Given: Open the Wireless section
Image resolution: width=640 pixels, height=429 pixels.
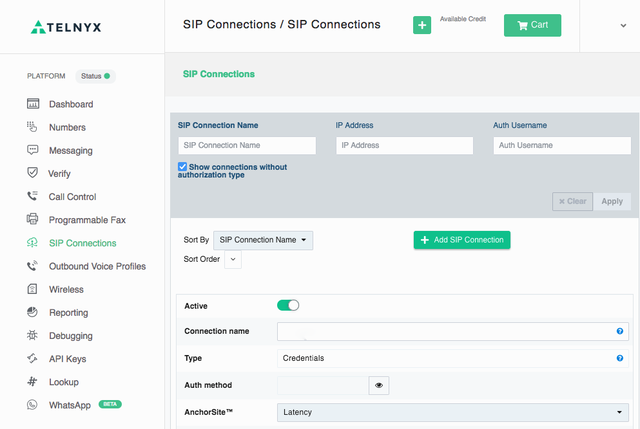Looking at the screenshot, I should click(x=66, y=289).
